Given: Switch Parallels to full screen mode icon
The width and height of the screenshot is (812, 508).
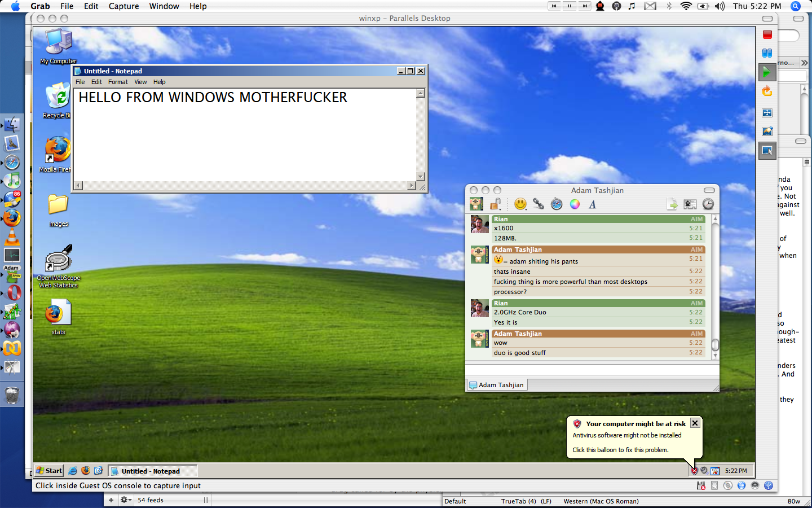Looking at the screenshot, I should point(767,113).
